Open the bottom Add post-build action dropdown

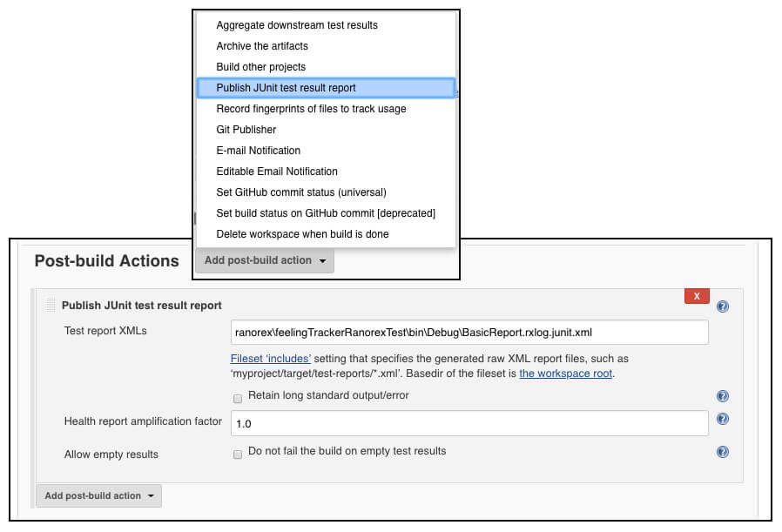pyautogui.click(x=98, y=495)
